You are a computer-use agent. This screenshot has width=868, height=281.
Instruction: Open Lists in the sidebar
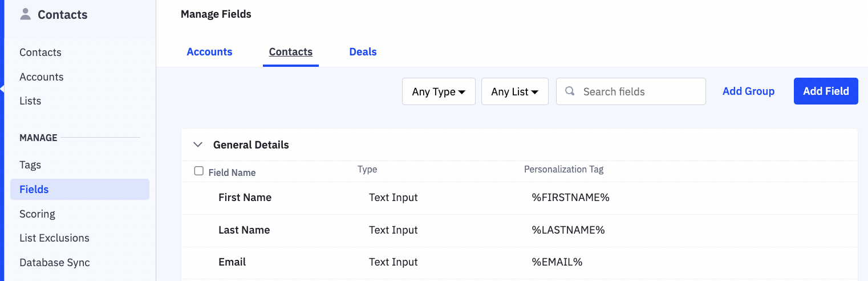pos(30,101)
